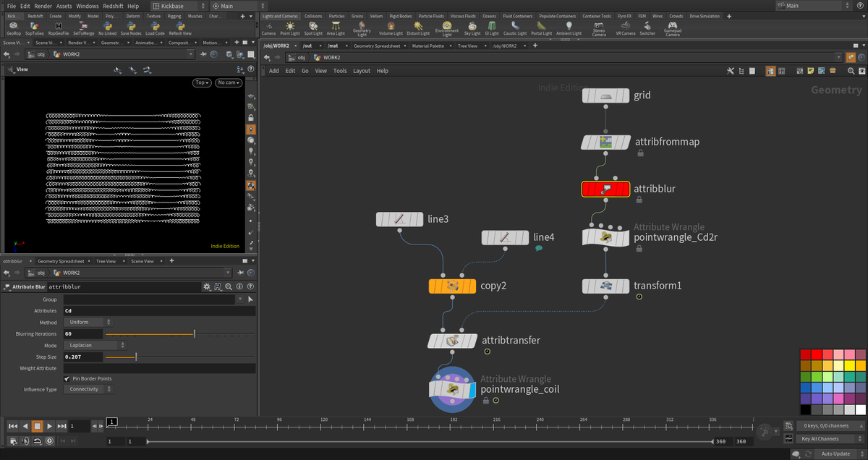Click the Attributes field containing Cd

159,310
